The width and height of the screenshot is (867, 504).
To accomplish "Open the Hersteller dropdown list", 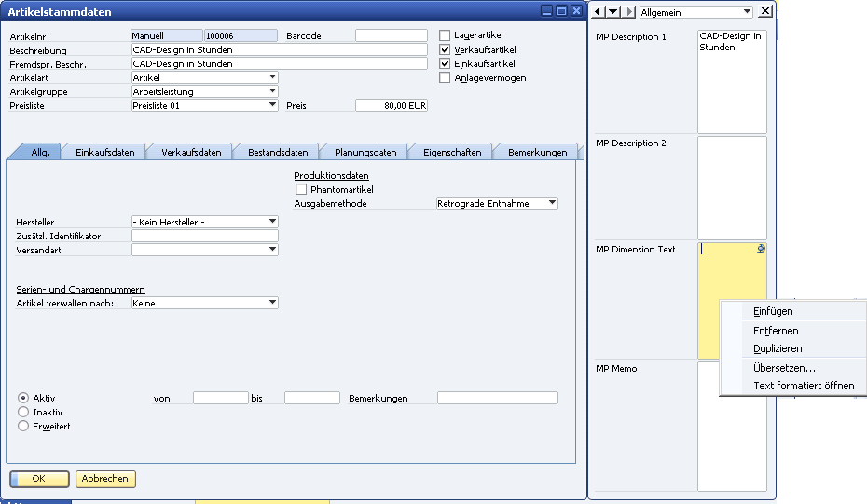I will [x=272, y=222].
